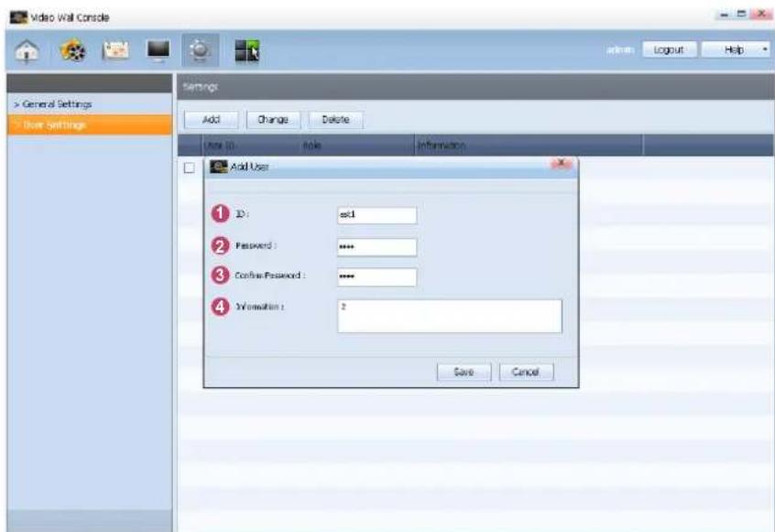
Task: Focus the ID input field
Action: [x=377, y=215]
